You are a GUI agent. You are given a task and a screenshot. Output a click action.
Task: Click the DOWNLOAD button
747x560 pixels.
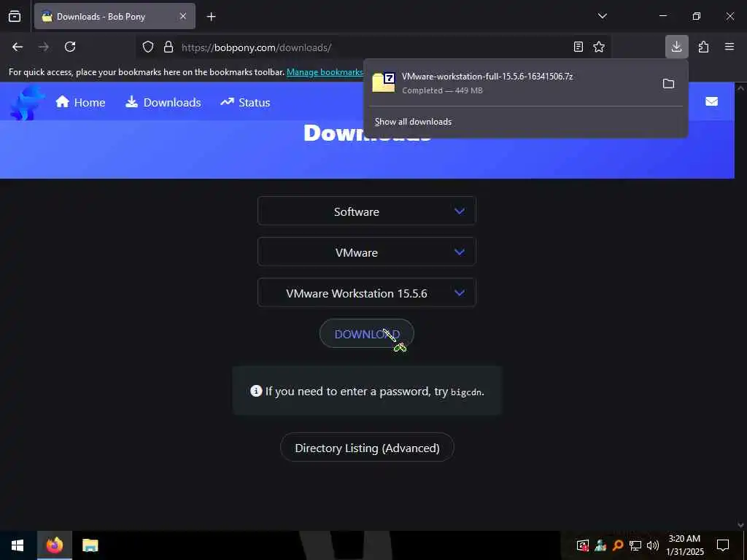pyautogui.click(x=367, y=334)
